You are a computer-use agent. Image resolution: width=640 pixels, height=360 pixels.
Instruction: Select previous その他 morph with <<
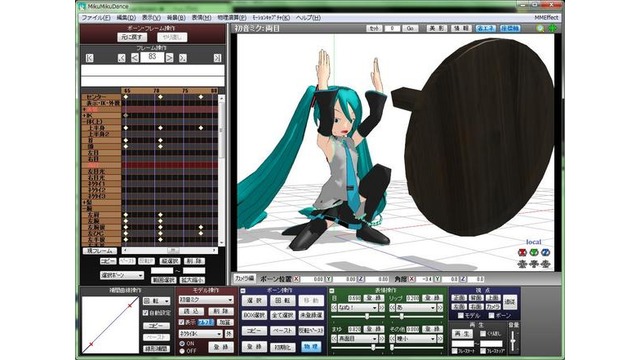392,338
